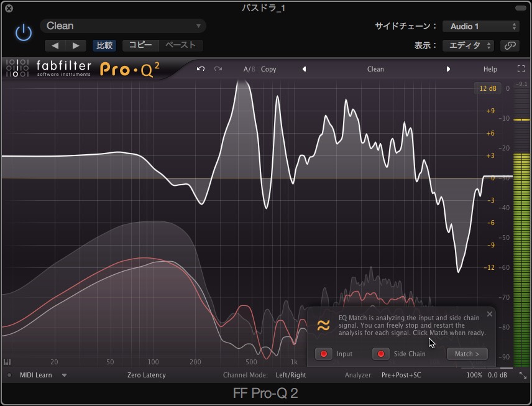532x406 pixels.
Task: Show the piano keyboard display icon
Action: click(x=7, y=362)
